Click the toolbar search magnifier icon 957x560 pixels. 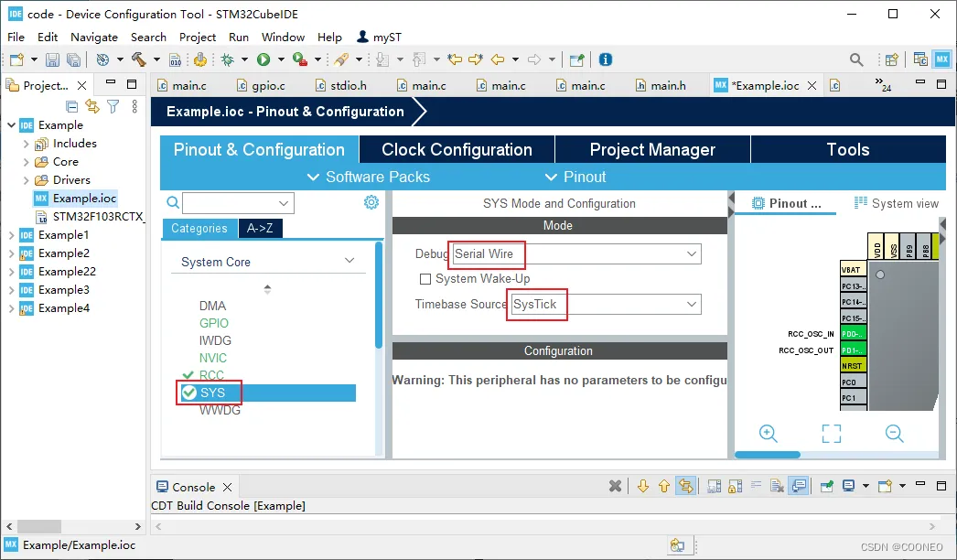click(856, 59)
